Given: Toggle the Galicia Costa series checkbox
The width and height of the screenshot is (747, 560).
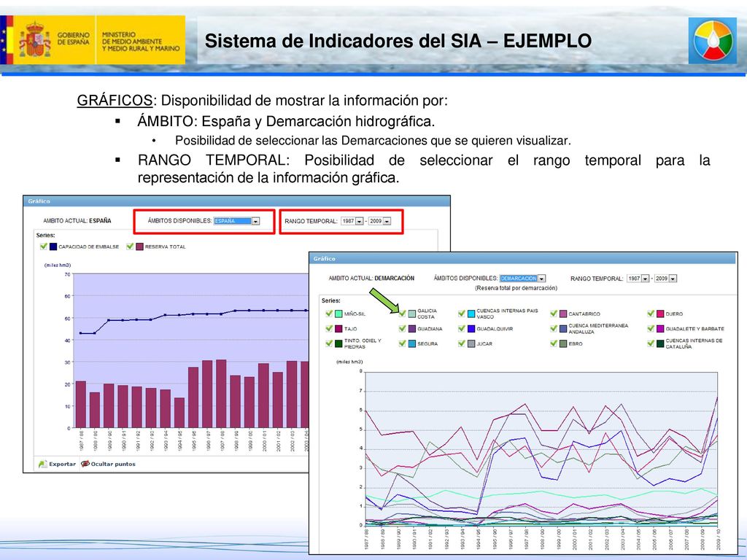Looking at the screenshot, I should pos(403,314).
